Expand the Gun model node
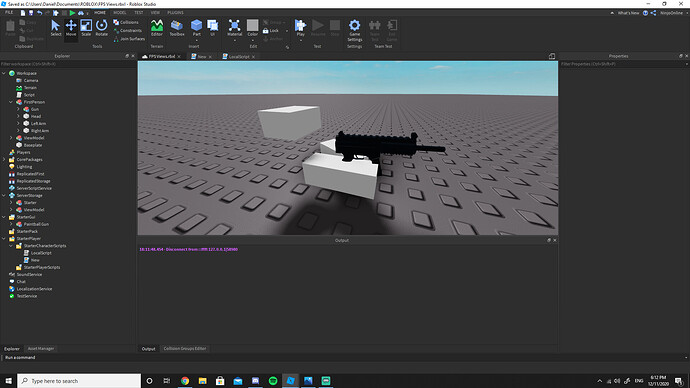 18,109
